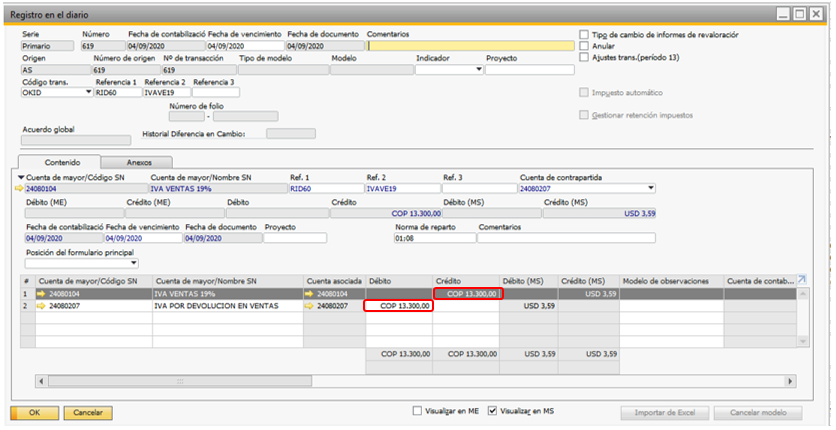Open associated account arrow for 24080207 in row 2
This screenshot has width=836, height=430.
coord(310,307)
